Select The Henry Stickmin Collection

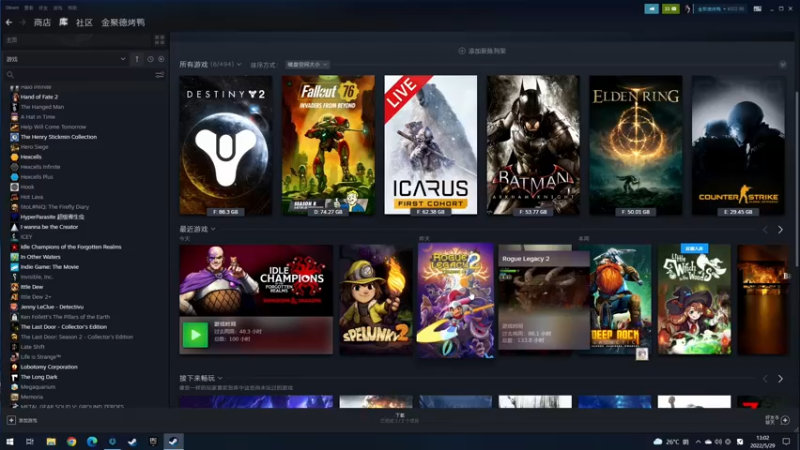coord(59,137)
